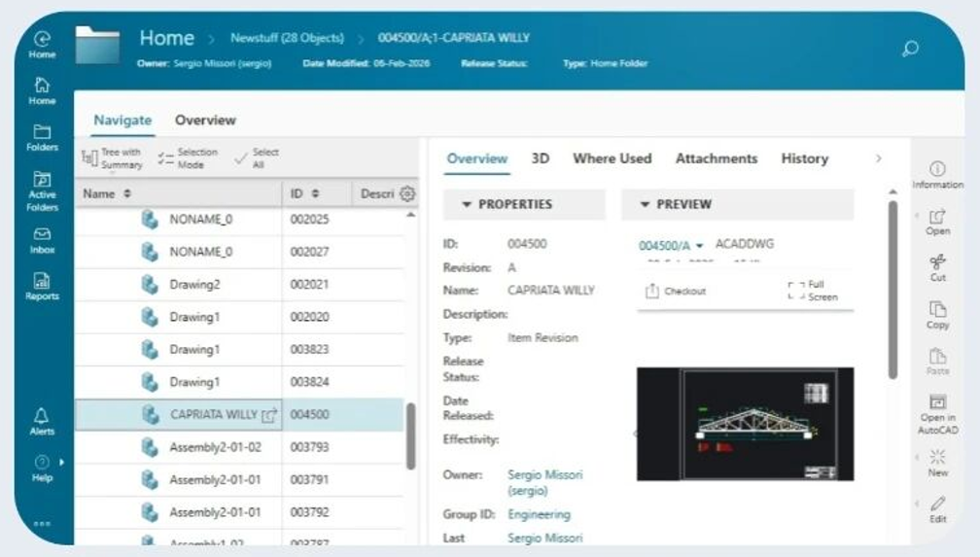The image size is (980, 557).
Task: Click Open in AutoCAD icon
Action: tap(937, 401)
